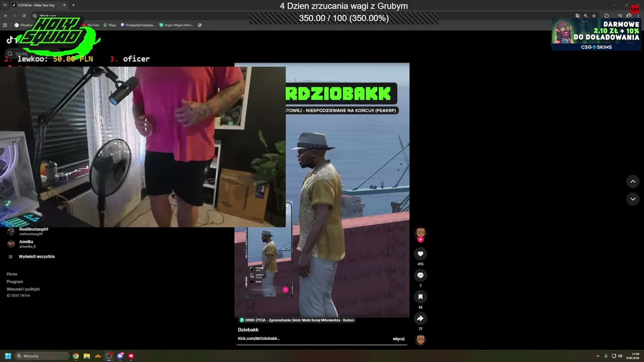Open the Mapy bookmark
This screenshot has height=362, width=644.
click(110, 25)
